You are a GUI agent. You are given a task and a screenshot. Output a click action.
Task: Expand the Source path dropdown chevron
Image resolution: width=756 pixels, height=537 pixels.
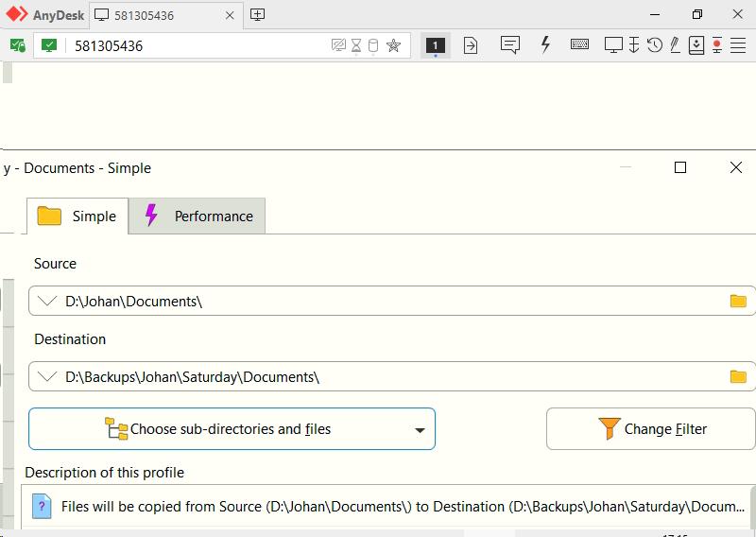pyautogui.click(x=47, y=302)
